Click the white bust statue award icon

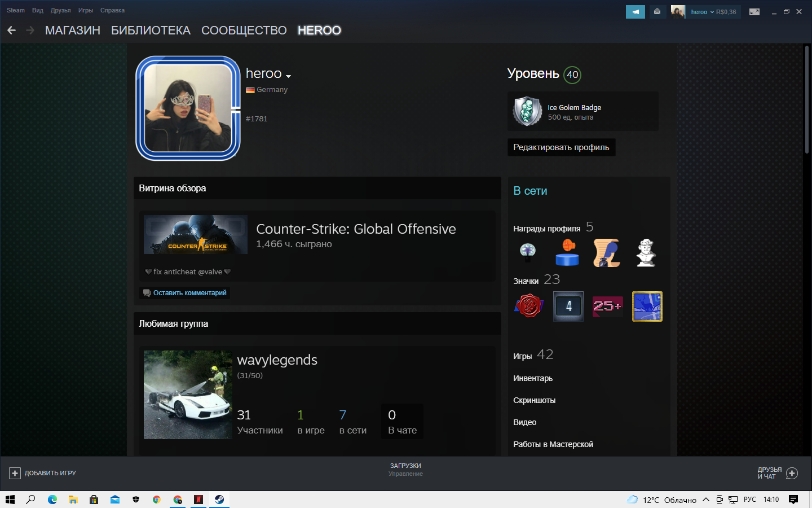(x=646, y=252)
